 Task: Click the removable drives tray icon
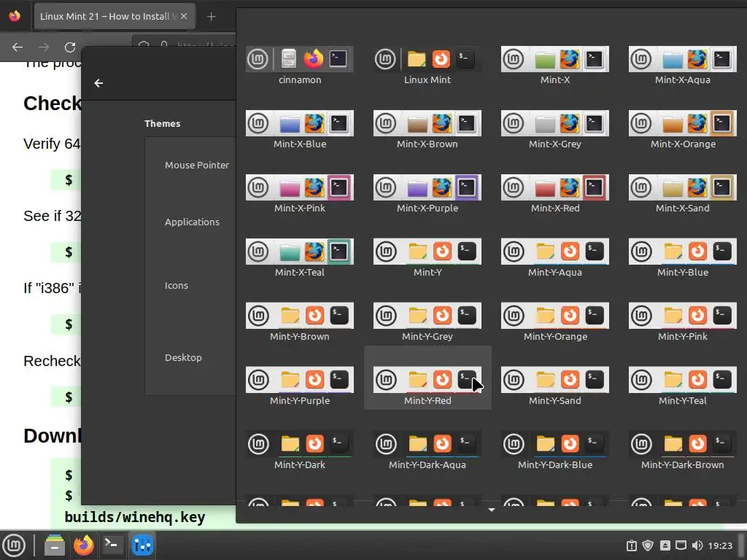click(665, 545)
